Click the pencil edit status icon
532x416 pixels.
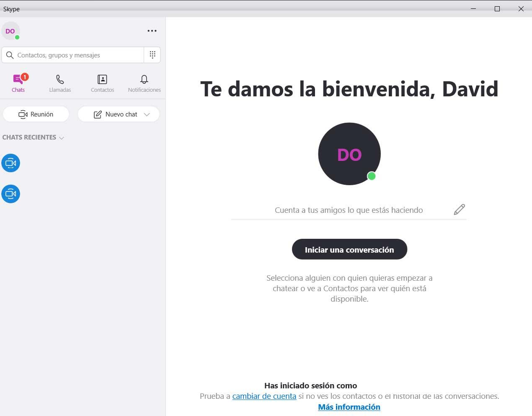tap(459, 209)
